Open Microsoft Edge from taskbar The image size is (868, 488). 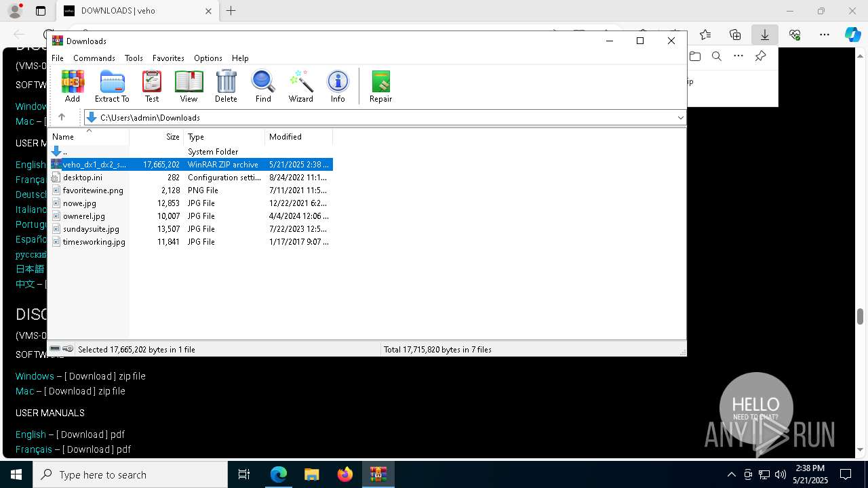pyautogui.click(x=279, y=474)
